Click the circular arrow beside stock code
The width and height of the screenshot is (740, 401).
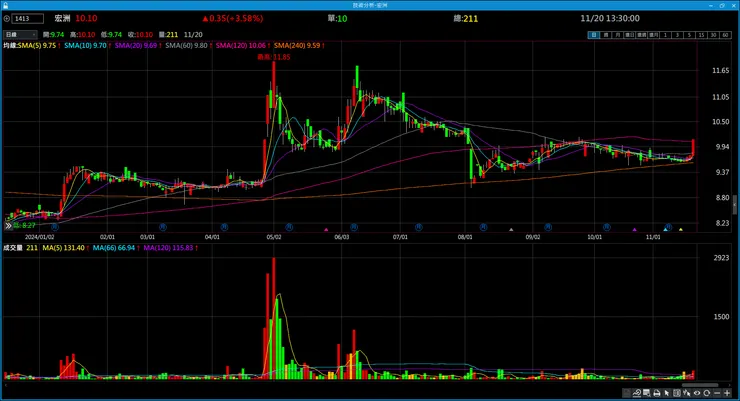click(x=7, y=18)
